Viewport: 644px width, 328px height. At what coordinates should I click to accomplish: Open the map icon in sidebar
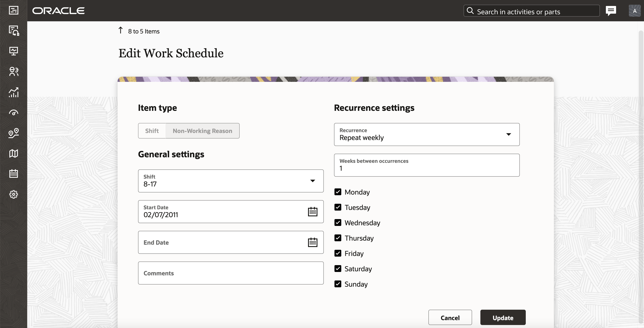point(13,153)
